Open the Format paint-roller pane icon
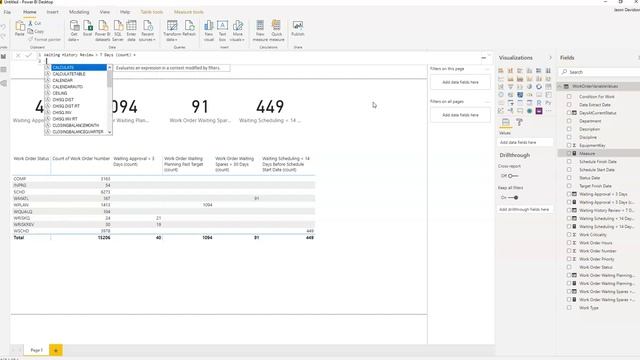Viewport: 640px width, 360px height. [519, 122]
